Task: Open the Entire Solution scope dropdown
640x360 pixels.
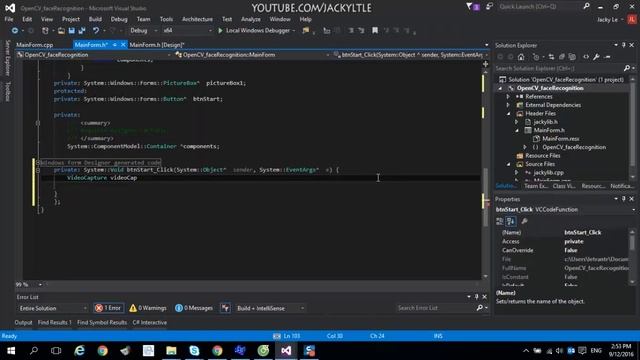Action: click(53, 308)
